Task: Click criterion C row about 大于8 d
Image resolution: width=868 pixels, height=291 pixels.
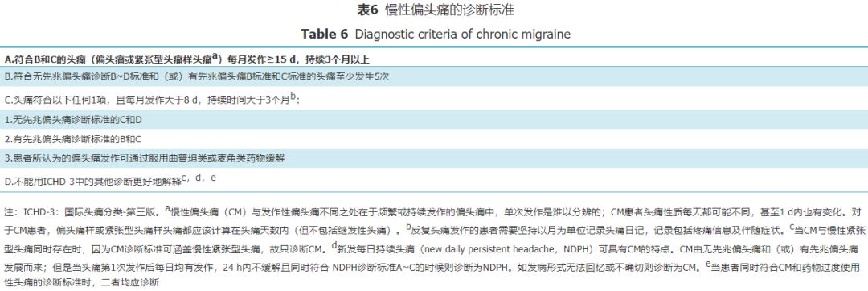Action: click(x=434, y=100)
